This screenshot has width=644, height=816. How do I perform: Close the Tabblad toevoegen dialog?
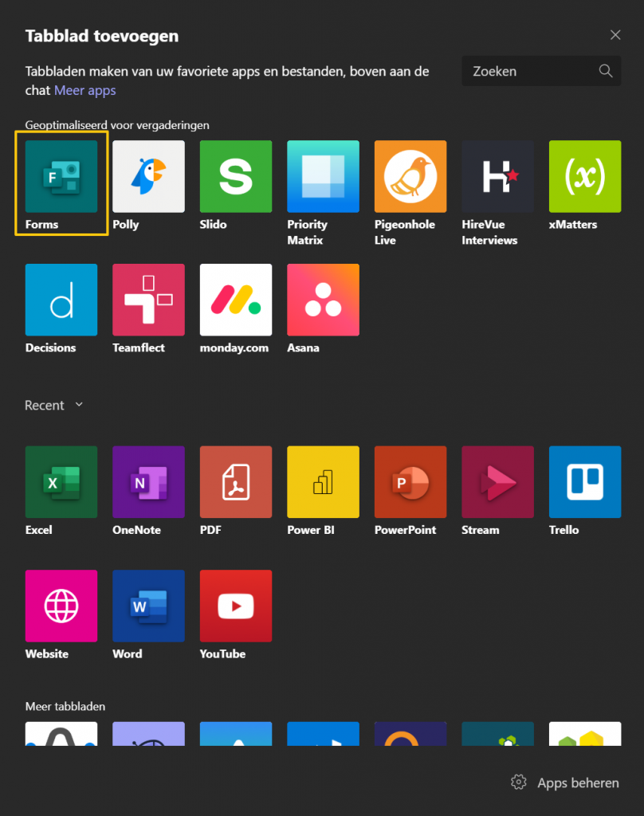615,35
